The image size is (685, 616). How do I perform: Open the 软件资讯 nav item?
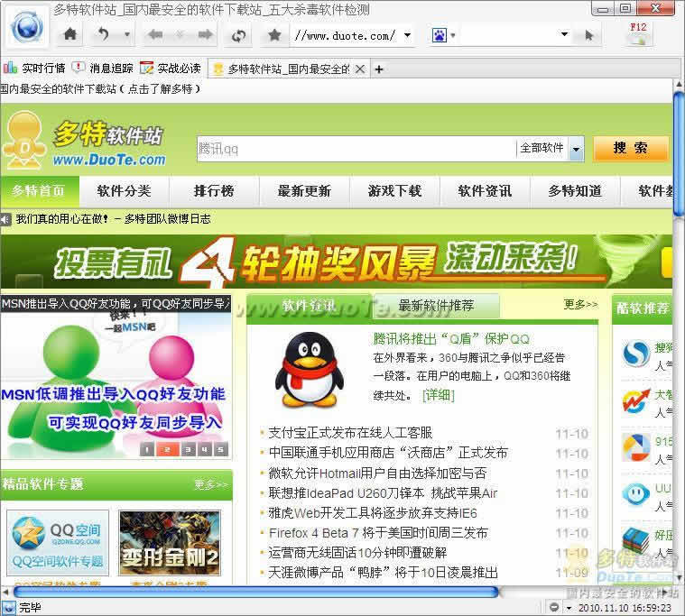coord(485,191)
